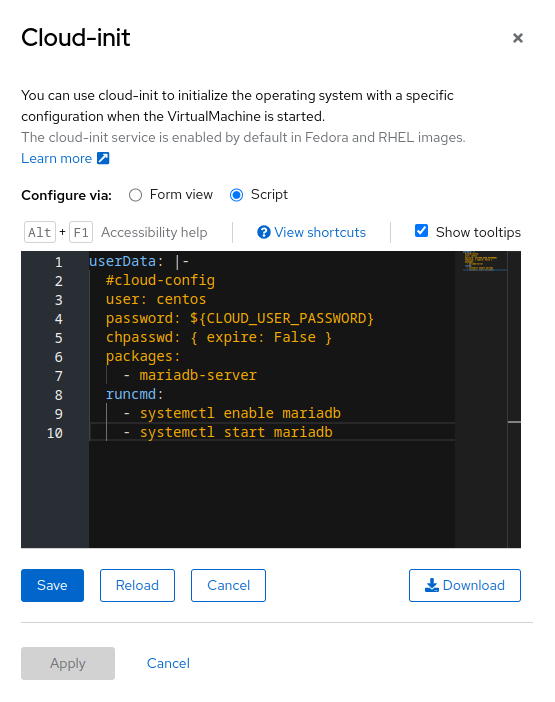Download the cloud-init YAML

click(465, 585)
